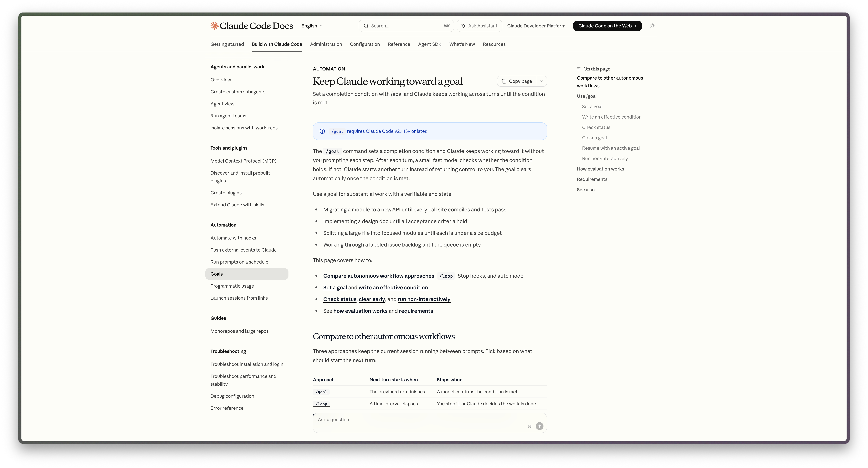Open the English language dropdown
Image resolution: width=868 pixels, height=468 pixels.
312,26
